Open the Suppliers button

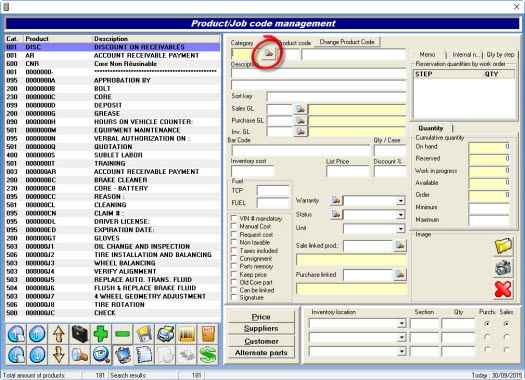click(261, 328)
